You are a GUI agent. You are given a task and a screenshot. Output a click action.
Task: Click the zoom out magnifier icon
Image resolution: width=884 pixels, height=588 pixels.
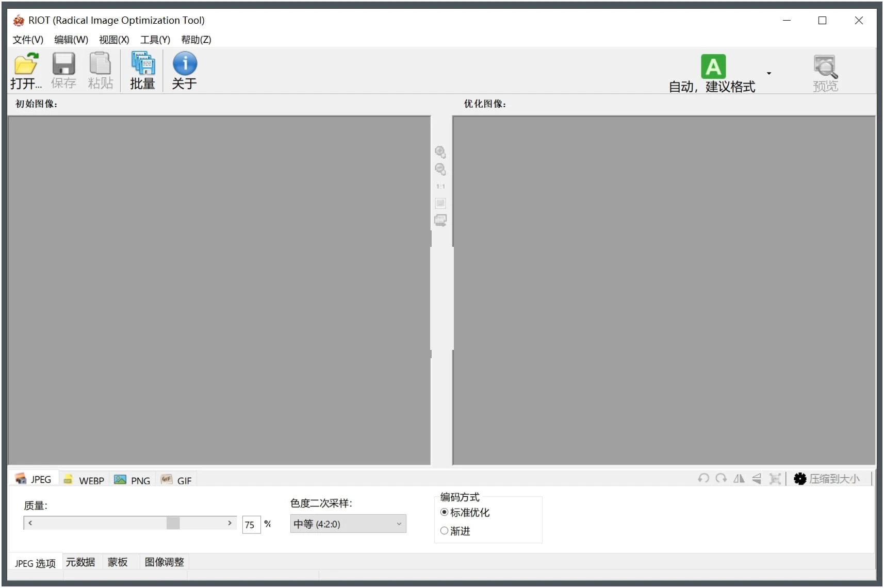point(440,169)
